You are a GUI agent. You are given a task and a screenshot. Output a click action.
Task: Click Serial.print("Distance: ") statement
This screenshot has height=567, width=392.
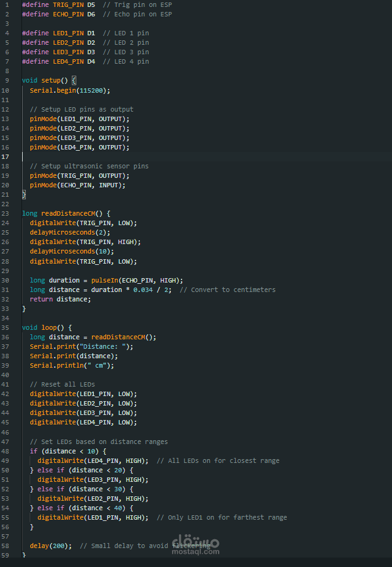pyautogui.click(x=81, y=346)
